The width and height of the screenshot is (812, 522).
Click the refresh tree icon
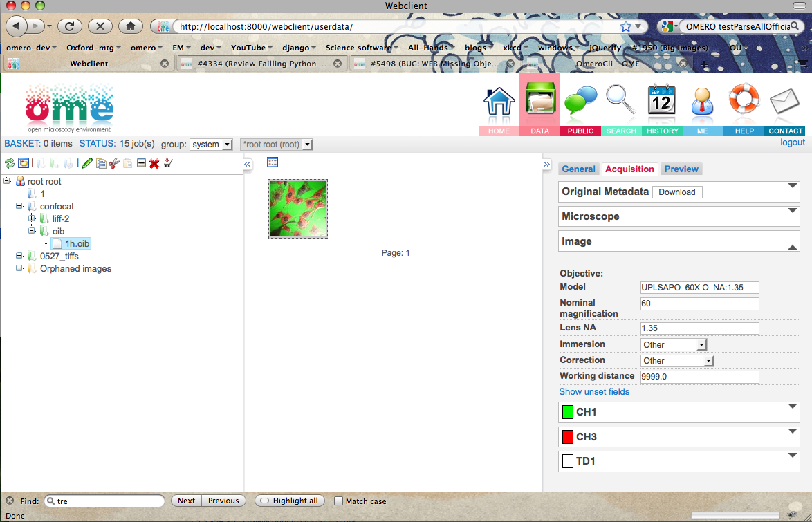pos(10,163)
